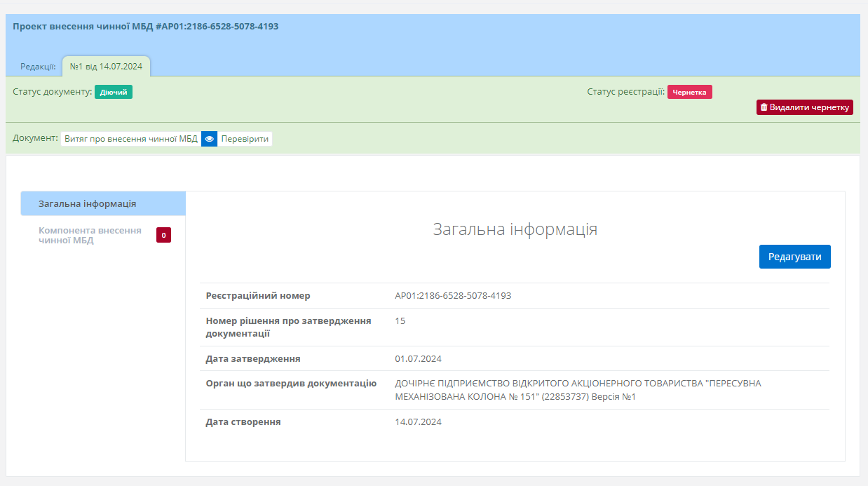Click the approval date 01.07.2024
Image resolution: width=868 pixels, height=486 pixels.
[418, 358]
